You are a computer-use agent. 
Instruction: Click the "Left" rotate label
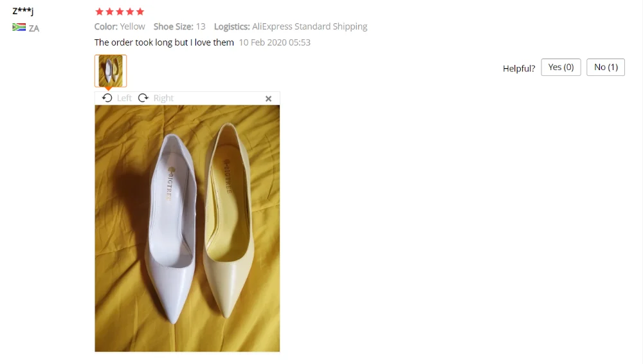coord(124,98)
